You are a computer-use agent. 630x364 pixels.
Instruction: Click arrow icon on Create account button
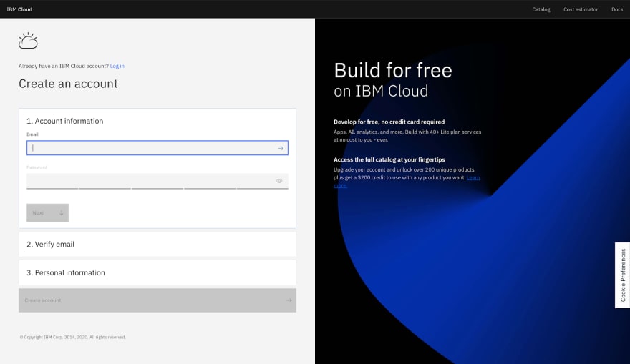289,300
